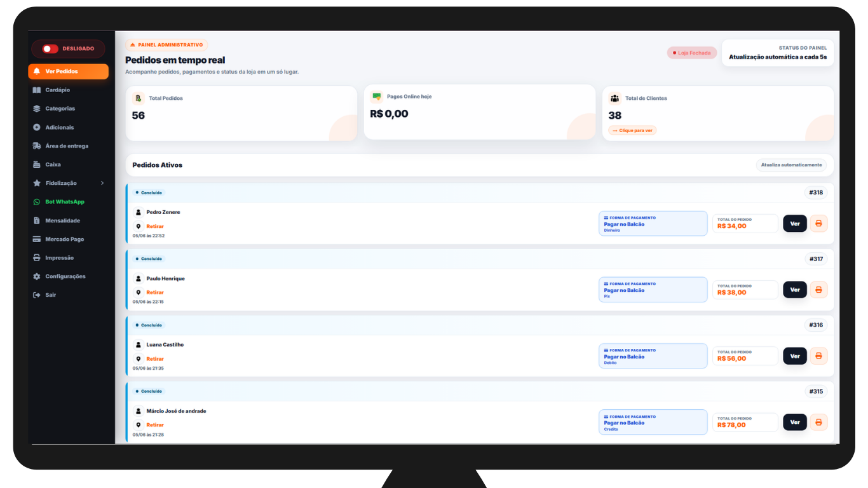Image resolution: width=868 pixels, height=488 pixels.
Task: Click the book icon beside Cardápio
Action: pos(37,90)
